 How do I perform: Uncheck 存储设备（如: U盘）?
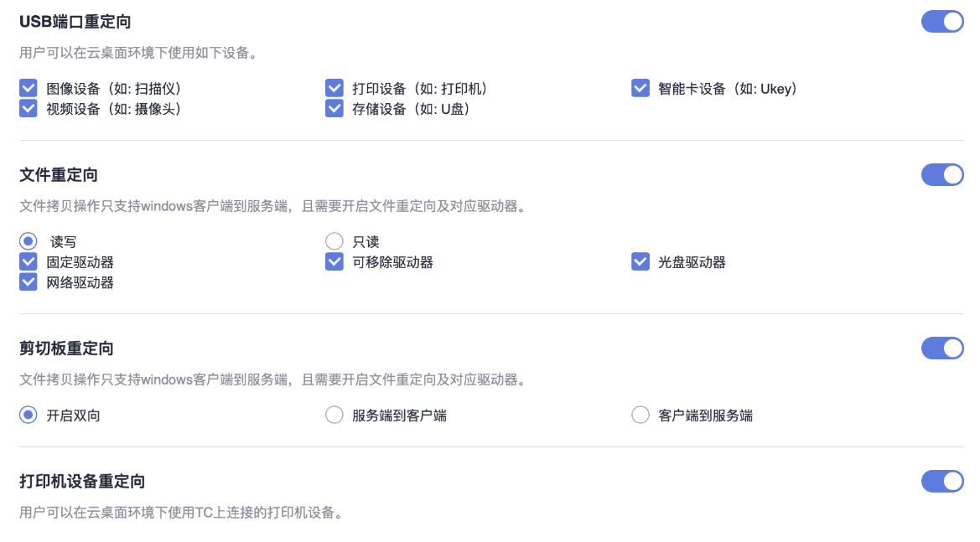tap(333, 108)
